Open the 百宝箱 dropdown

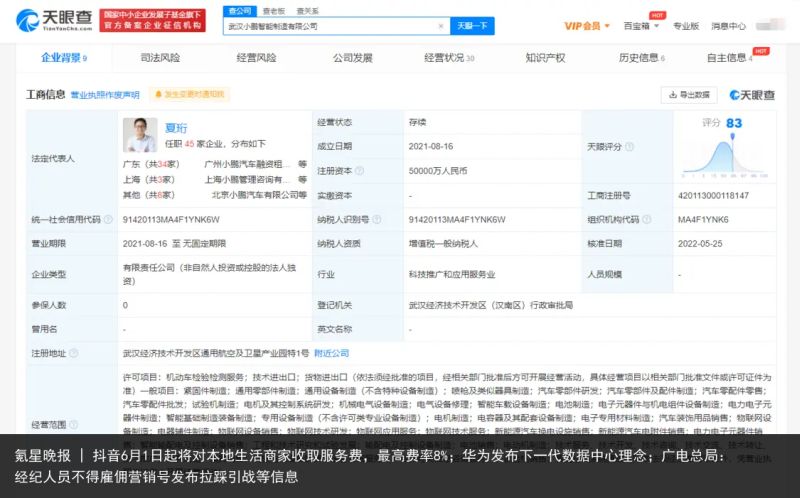pos(641,26)
